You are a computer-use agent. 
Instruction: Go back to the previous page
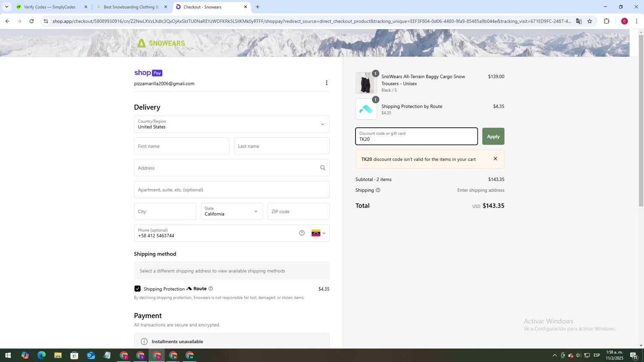(7, 21)
